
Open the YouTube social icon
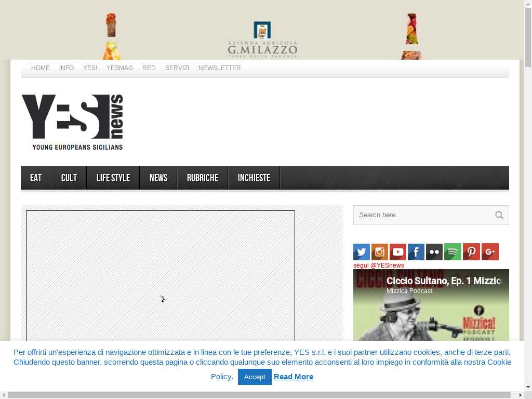[x=398, y=252]
